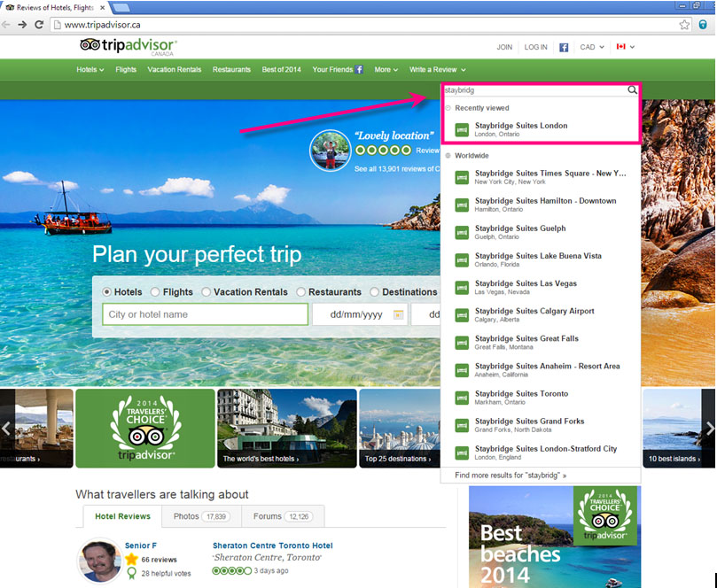The image size is (717, 588).
Task: Open the 2014 Travellers' Choice green tile
Action: [145, 428]
